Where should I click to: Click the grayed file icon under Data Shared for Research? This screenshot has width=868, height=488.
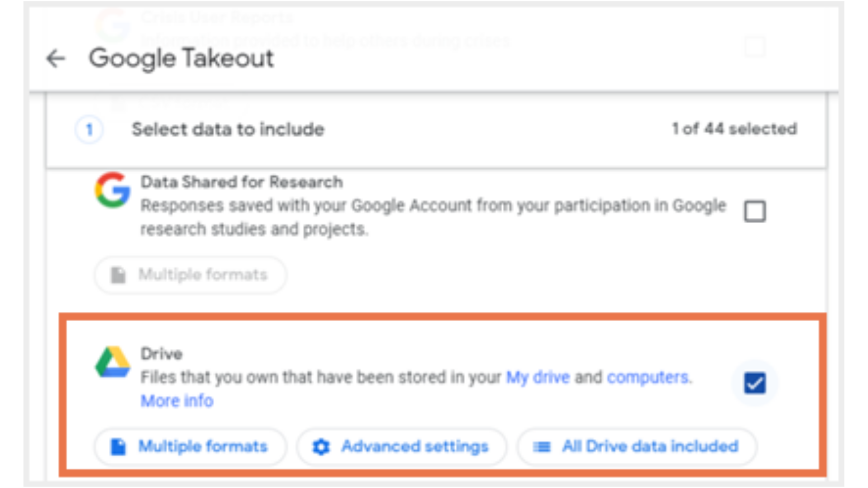tap(118, 275)
